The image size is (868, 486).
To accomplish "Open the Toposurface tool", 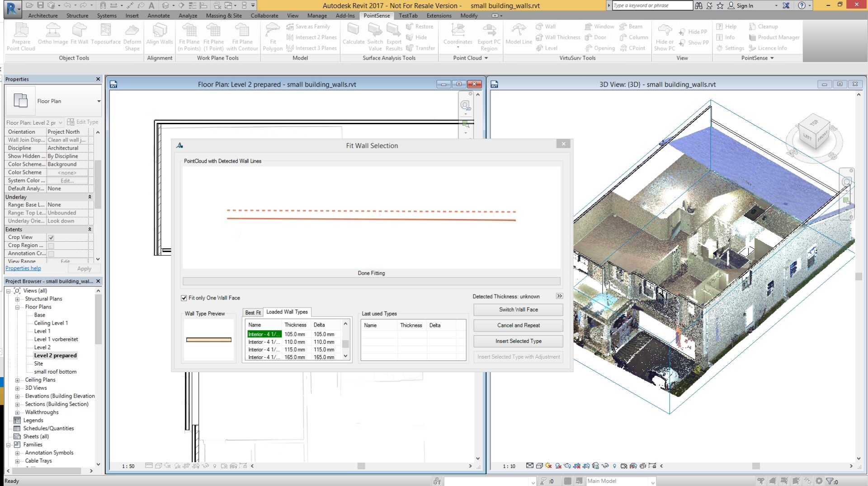I will 106,34.
